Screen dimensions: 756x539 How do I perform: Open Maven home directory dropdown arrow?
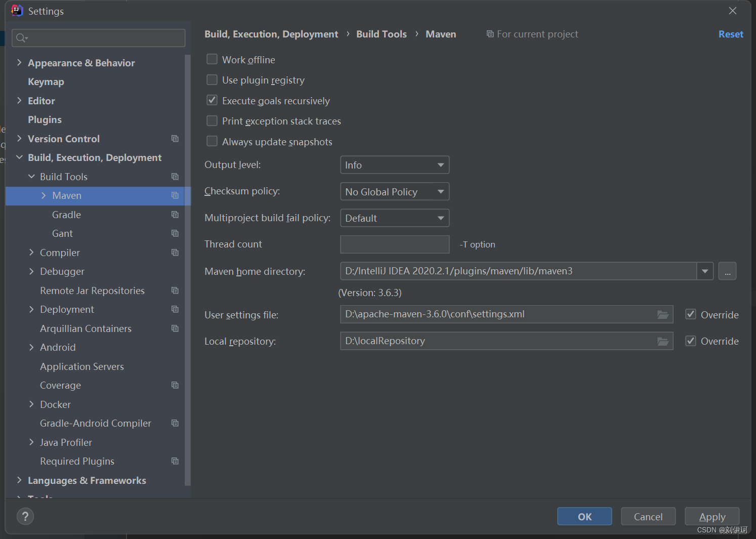tap(705, 271)
